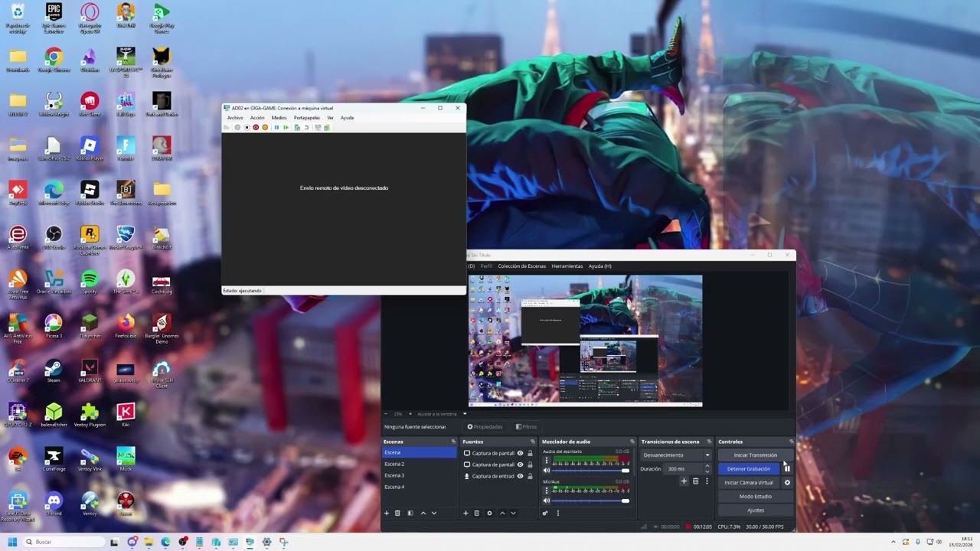980x551 pixels.
Task: Undock the Escenas panel
Action: tap(453, 442)
